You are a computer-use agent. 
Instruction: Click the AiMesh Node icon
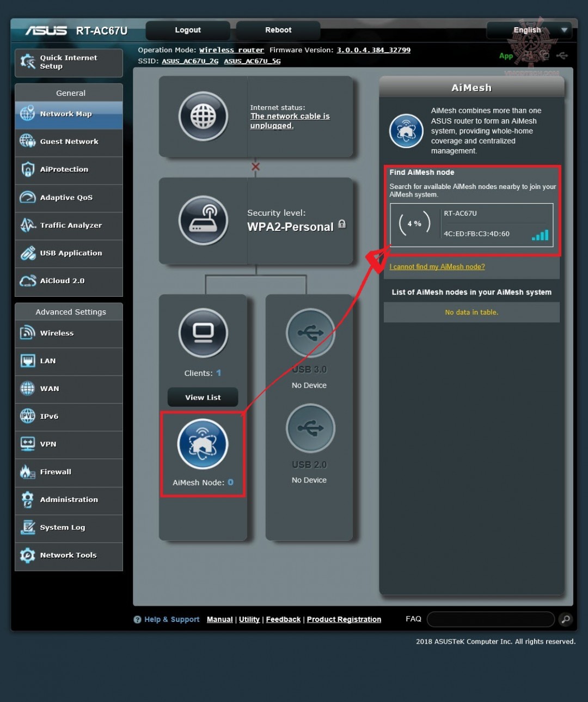tap(203, 444)
